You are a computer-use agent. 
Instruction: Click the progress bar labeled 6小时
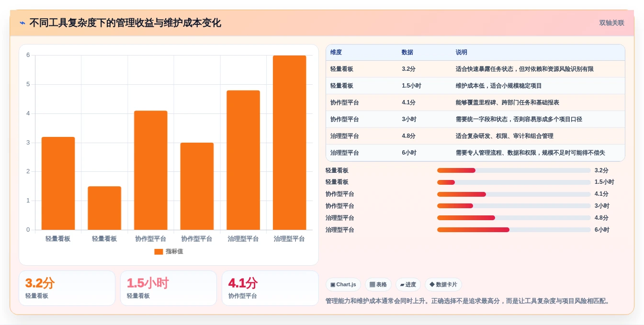tap(514, 230)
